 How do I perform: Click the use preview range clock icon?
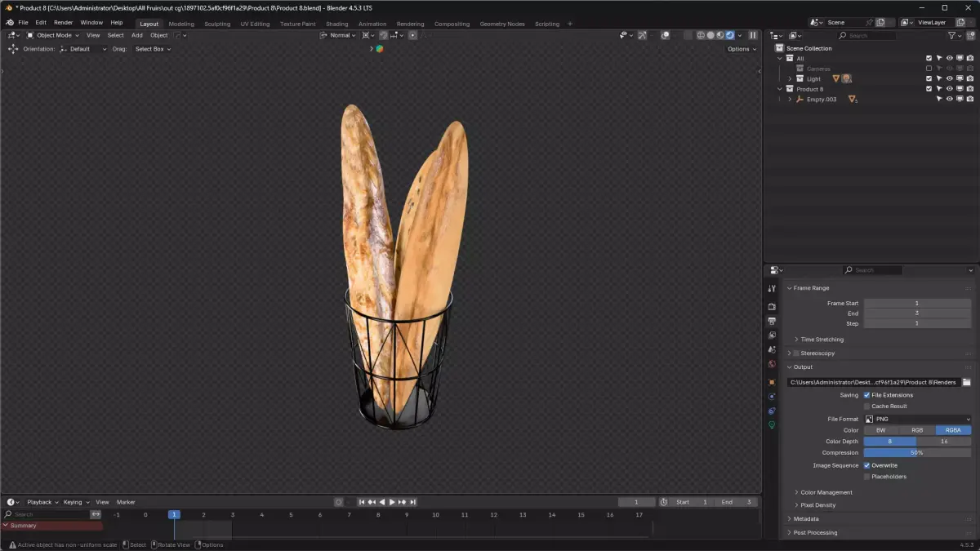click(x=664, y=502)
